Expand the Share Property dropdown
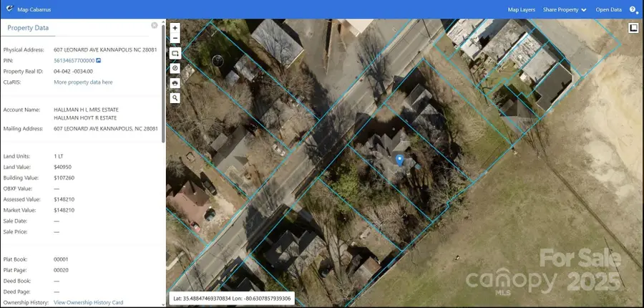Image resolution: width=644 pixels, height=308 pixels. [565, 9]
